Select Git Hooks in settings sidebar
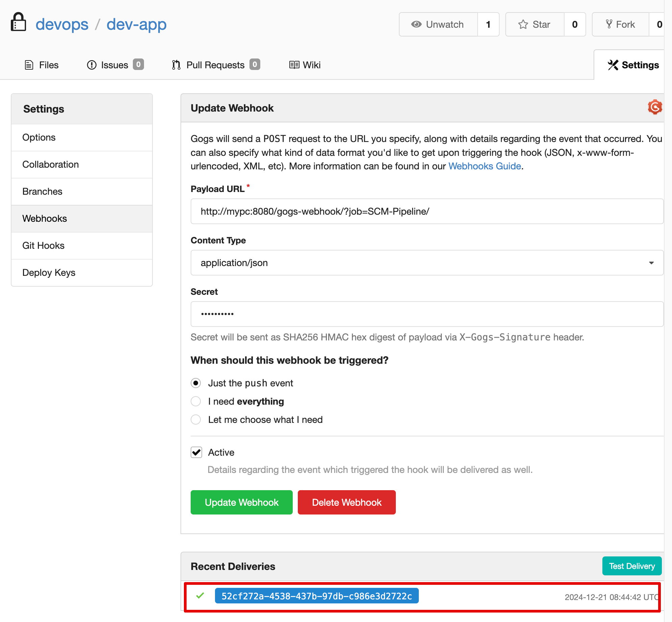 click(82, 246)
